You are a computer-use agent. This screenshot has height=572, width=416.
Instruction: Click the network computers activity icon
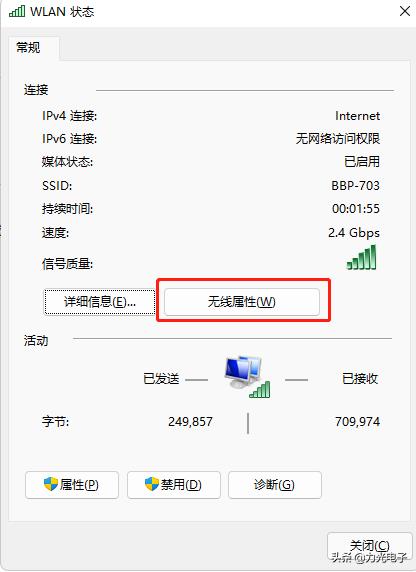tap(248, 376)
